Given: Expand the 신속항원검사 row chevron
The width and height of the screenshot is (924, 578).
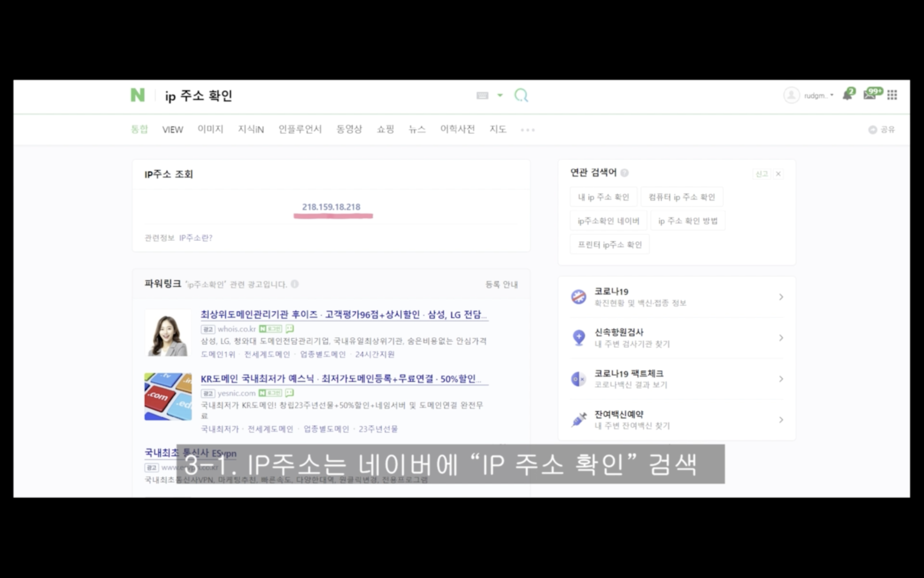Looking at the screenshot, I should [781, 338].
